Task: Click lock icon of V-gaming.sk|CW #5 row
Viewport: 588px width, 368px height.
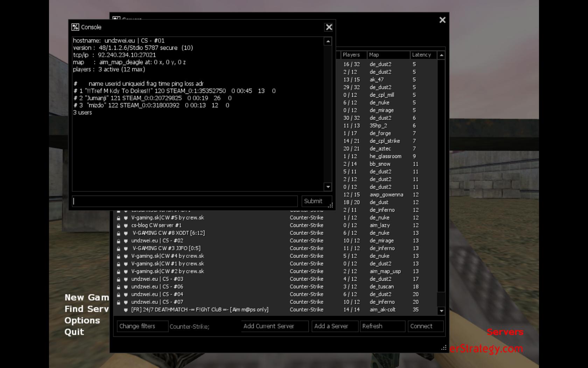Action: [119, 218]
